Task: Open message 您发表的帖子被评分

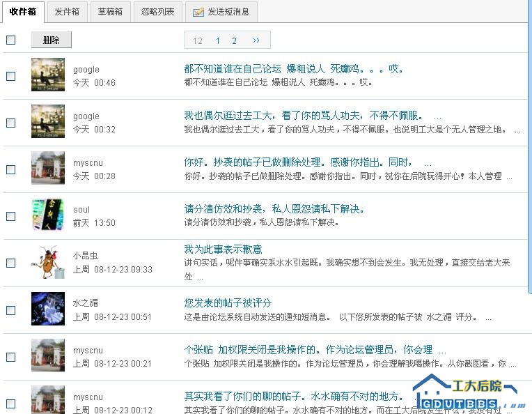Action: tap(228, 302)
